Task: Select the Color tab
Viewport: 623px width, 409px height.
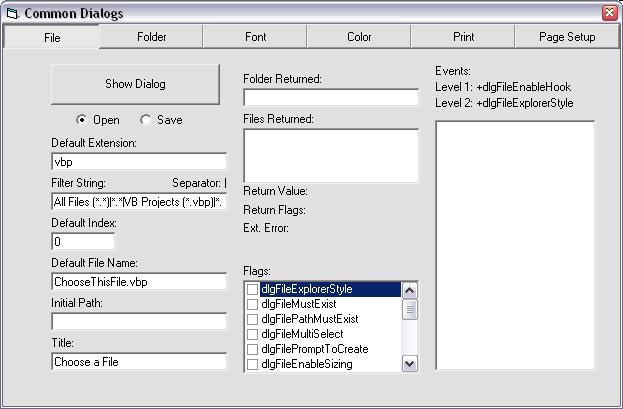Action: 359,37
